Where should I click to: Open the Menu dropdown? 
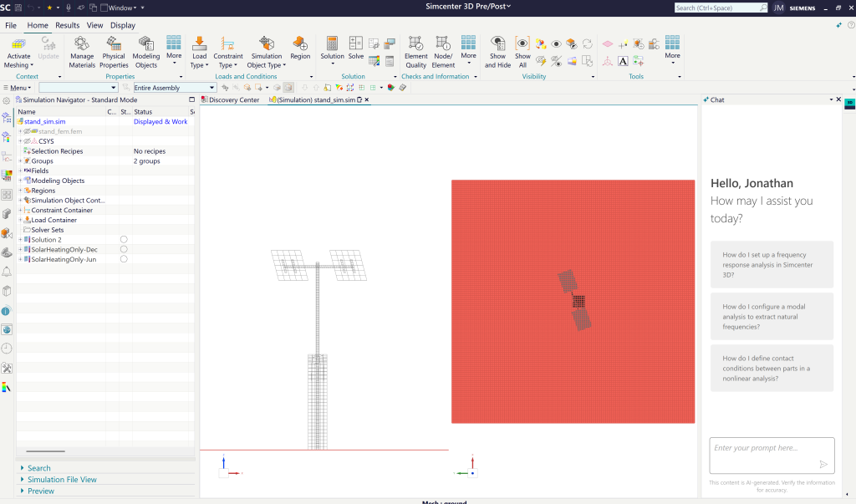tap(18, 88)
